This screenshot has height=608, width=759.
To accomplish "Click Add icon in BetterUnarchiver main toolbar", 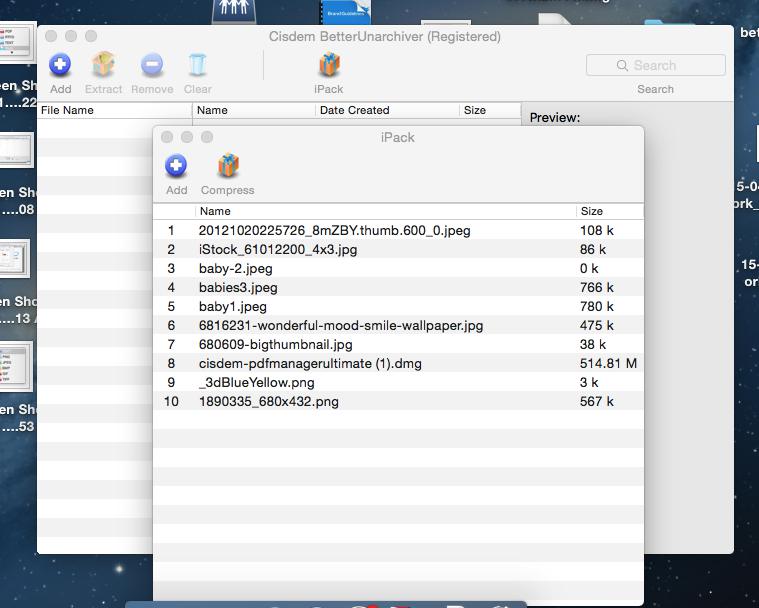I will [x=60, y=64].
